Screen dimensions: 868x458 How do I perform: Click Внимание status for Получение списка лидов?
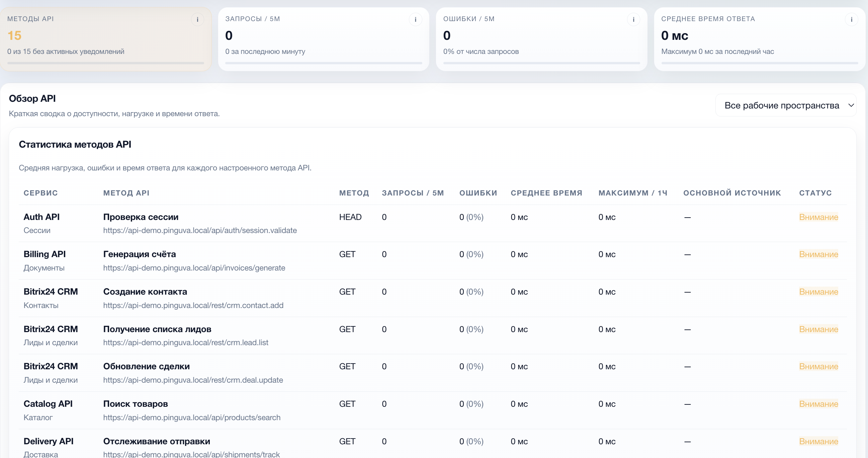click(x=818, y=329)
